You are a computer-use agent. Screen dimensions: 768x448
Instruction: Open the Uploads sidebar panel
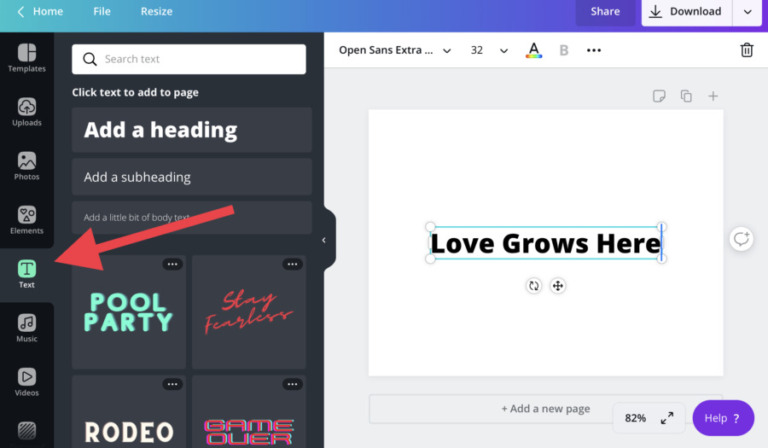27,112
